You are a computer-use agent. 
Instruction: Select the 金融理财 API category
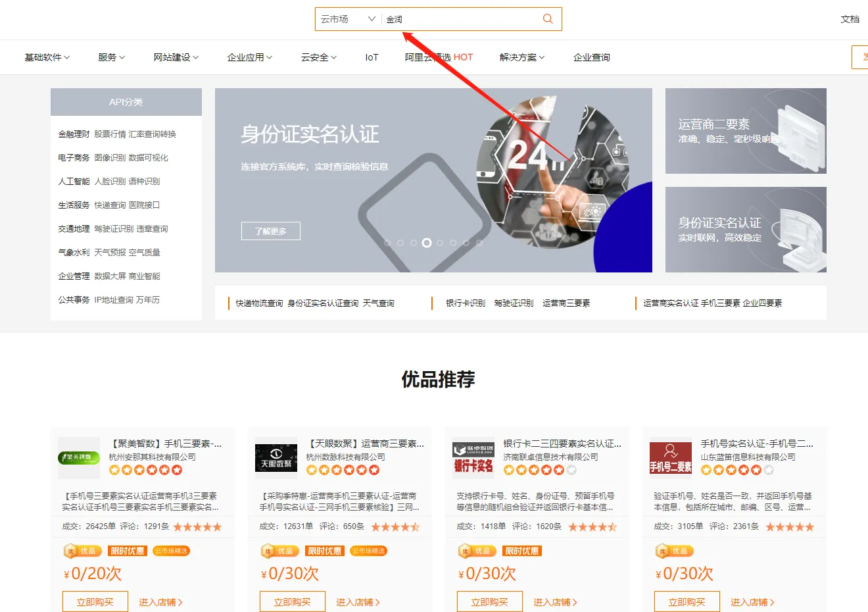click(74, 134)
